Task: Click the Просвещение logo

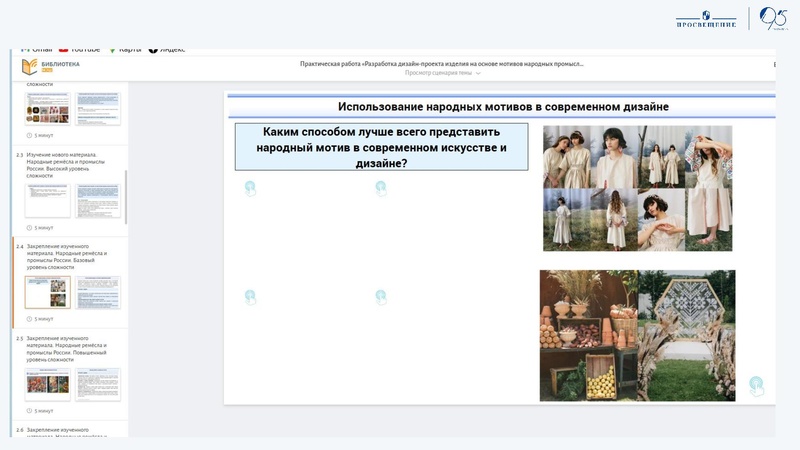Action: point(706,19)
